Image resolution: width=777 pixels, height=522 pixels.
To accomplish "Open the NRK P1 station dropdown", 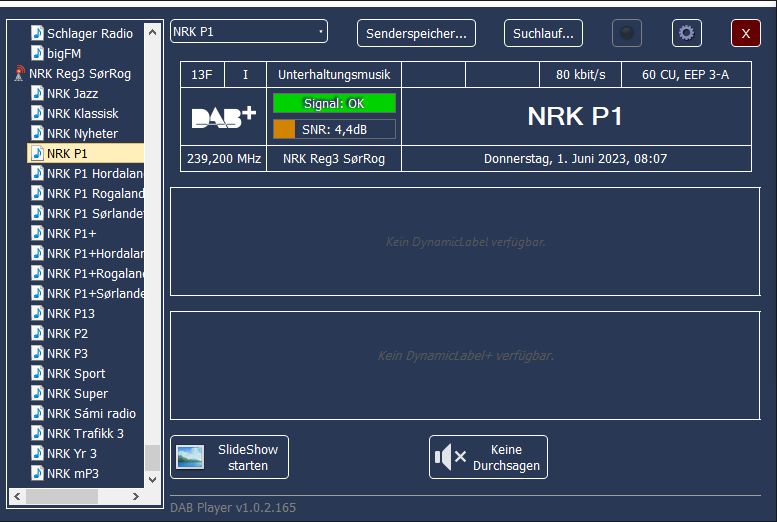I will pyautogui.click(x=249, y=32).
